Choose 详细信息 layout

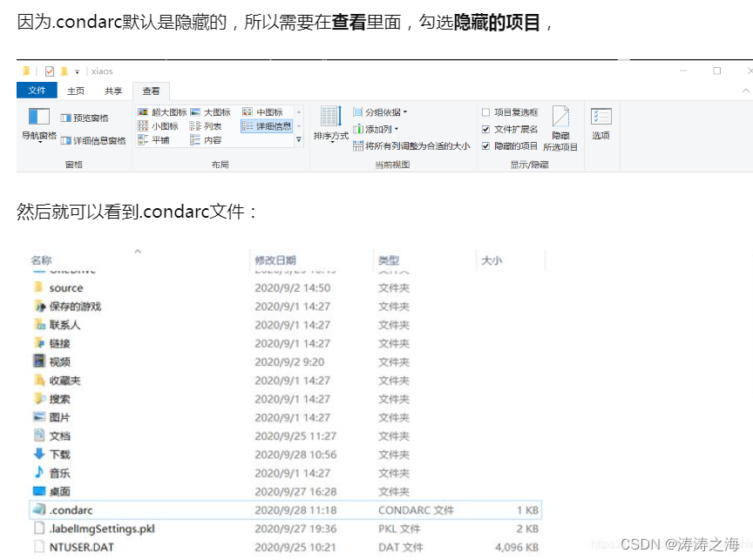(x=267, y=126)
